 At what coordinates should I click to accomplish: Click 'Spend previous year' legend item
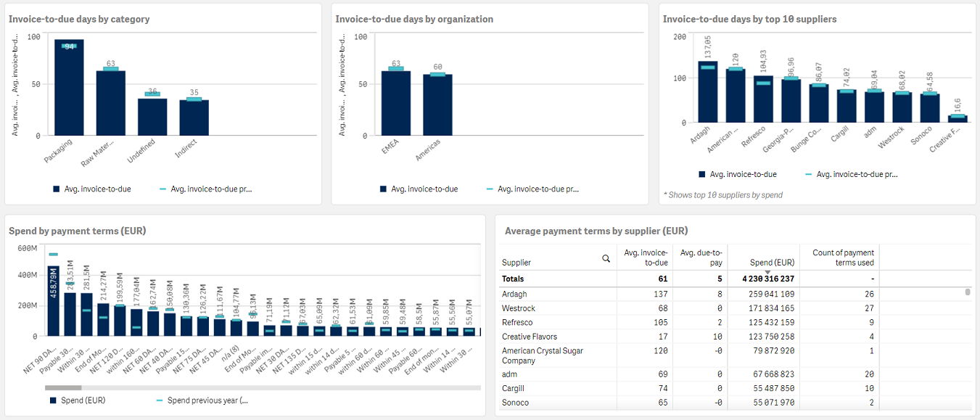tap(207, 400)
